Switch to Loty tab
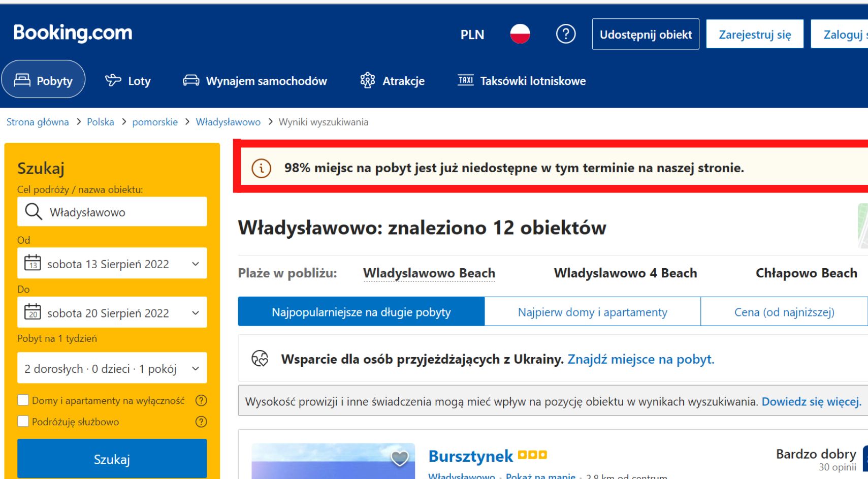 [128, 81]
